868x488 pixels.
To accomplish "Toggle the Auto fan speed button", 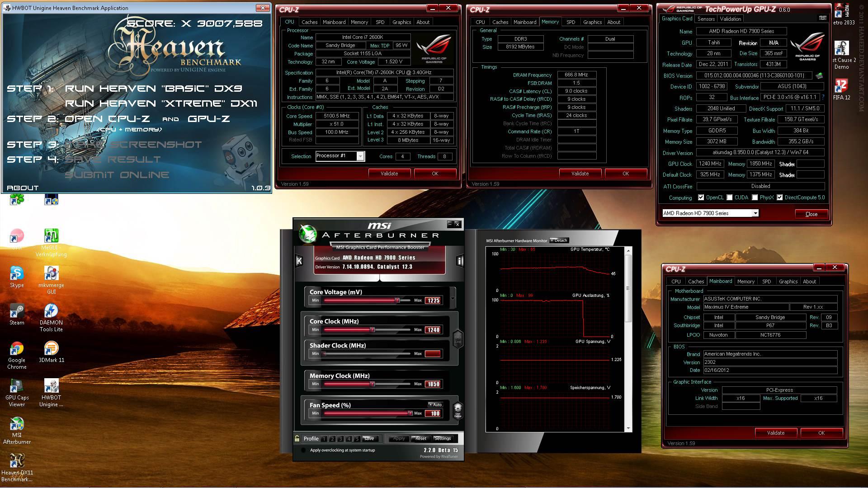I will [435, 405].
